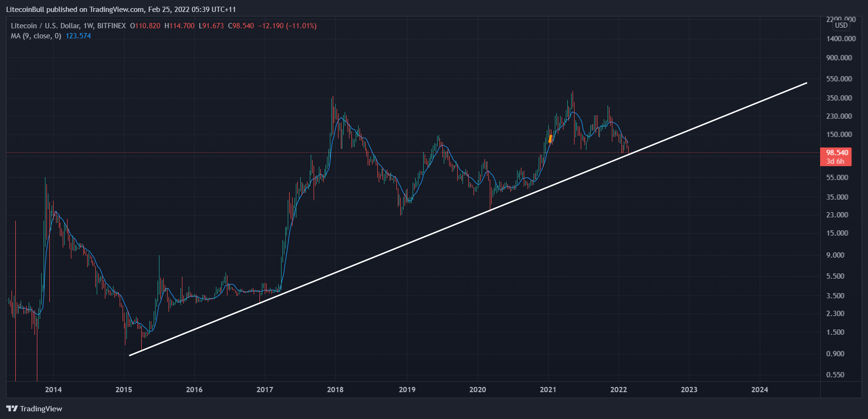The width and height of the screenshot is (868, 419).
Task: Click the 5.500 price axis label
Action: pos(835,276)
